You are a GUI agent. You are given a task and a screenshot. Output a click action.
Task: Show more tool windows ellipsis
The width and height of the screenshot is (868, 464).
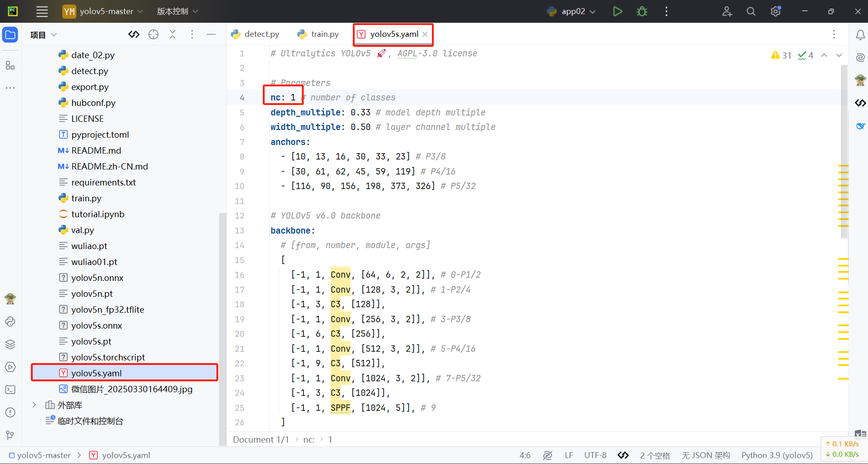pos(10,88)
